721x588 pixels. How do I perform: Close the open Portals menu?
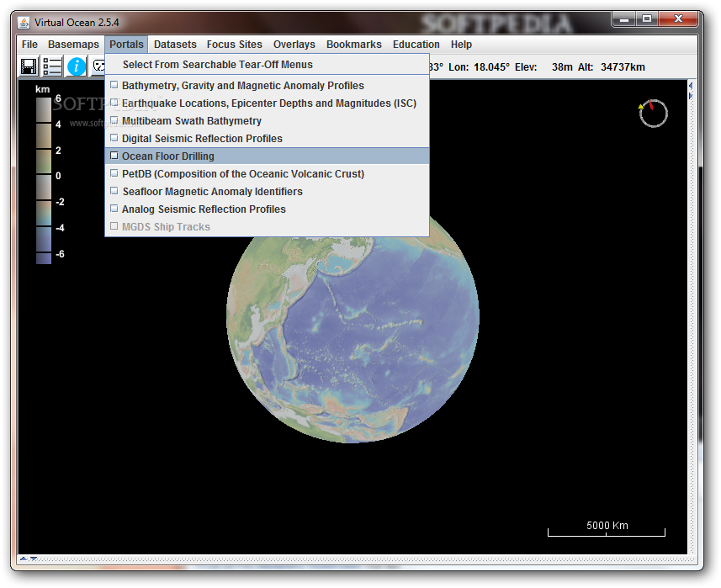click(126, 45)
